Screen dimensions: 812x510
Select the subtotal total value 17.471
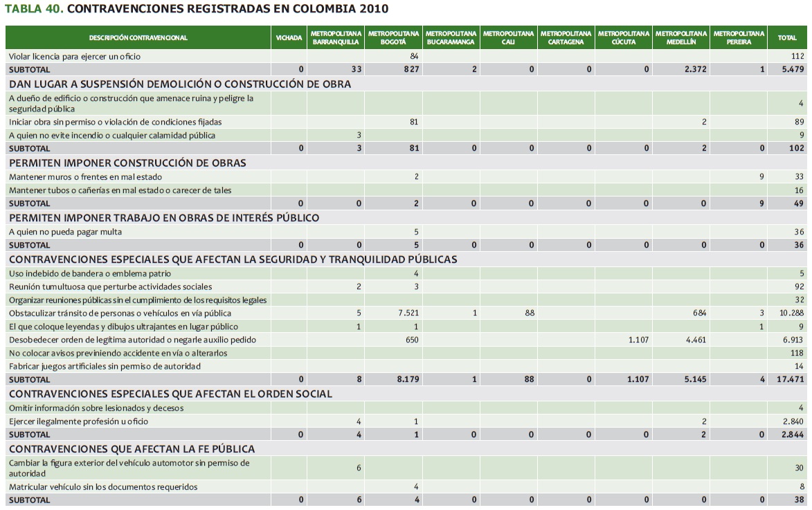tap(791, 380)
